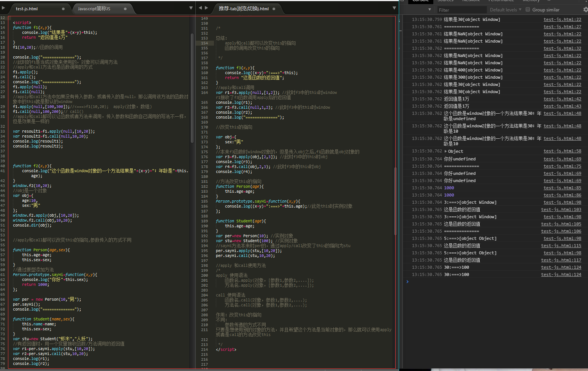
Task: Enable the Group similar checkbox
Action: 527,10
